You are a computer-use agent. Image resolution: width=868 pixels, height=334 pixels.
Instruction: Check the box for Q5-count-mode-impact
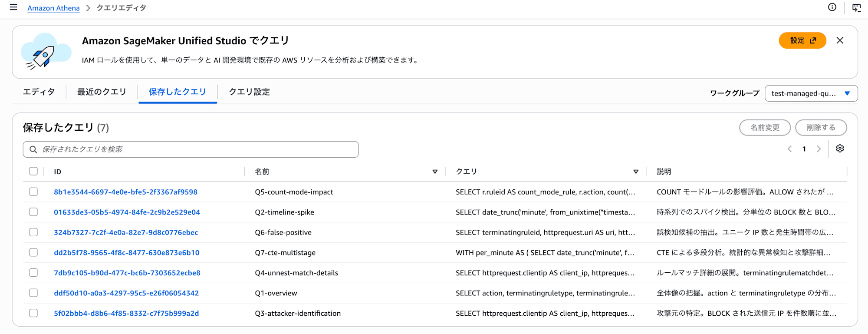pyautogui.click(x=33, y=192)
